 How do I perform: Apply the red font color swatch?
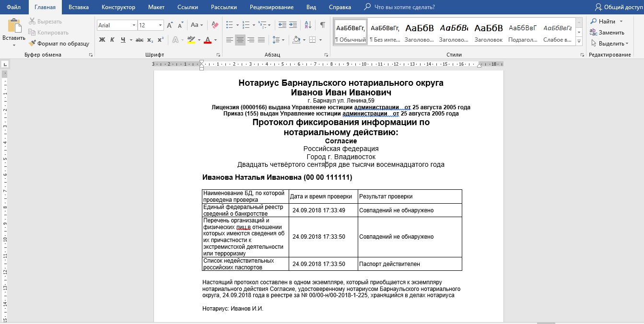point(208,40)
